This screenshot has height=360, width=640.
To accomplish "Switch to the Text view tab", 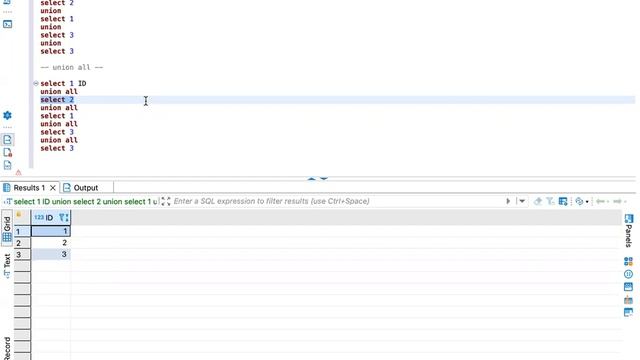I will (x=7, y=265).
